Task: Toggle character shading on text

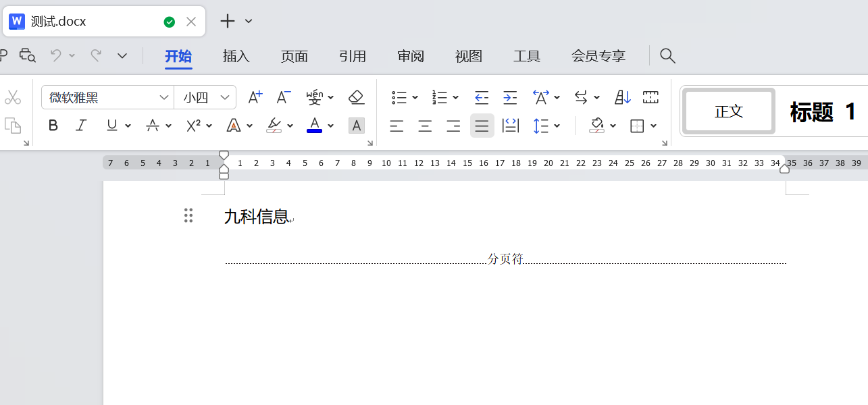Action: (357, 126)
